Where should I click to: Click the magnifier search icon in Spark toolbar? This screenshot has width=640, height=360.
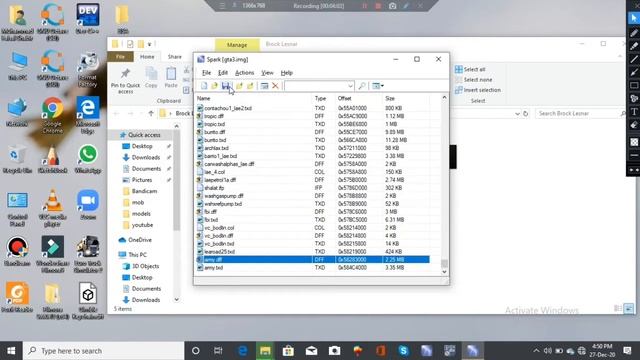point(362,86)
